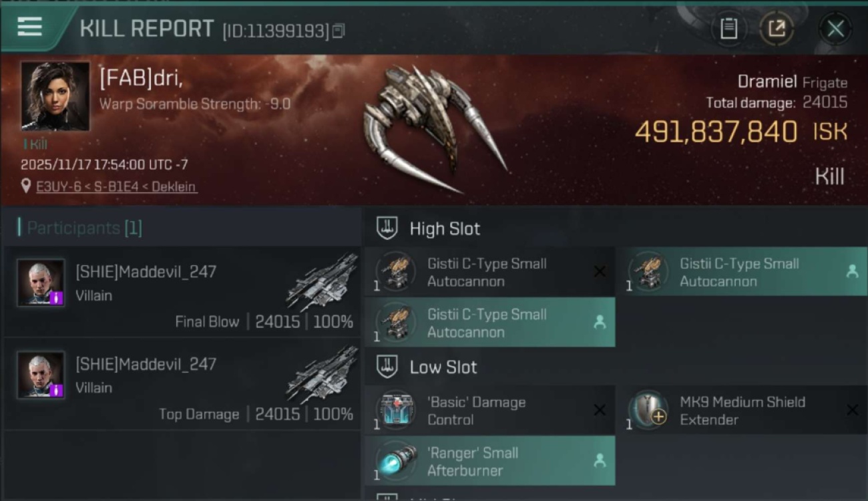Select 'Ranger' Small Afterburner item
The image size is (868, 501).
(489, 461)
